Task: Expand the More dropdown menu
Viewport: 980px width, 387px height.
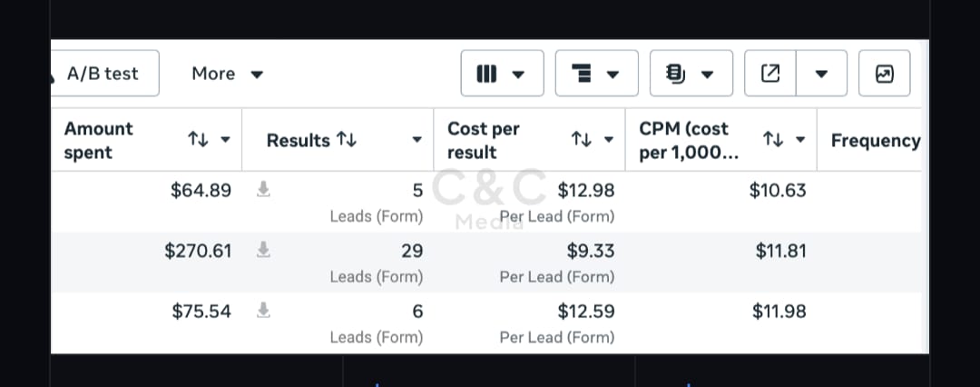Action: (x=228, y=74)
